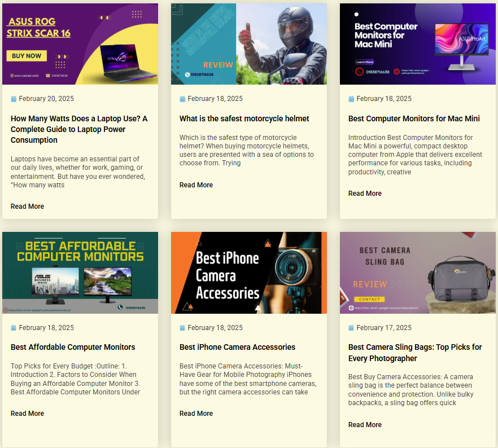Screen dimensions: 498x448
Task: Open 'How Many Watts Does a Laptop Use?' article title
Action: pyautogui.click(x=79, y=129)
